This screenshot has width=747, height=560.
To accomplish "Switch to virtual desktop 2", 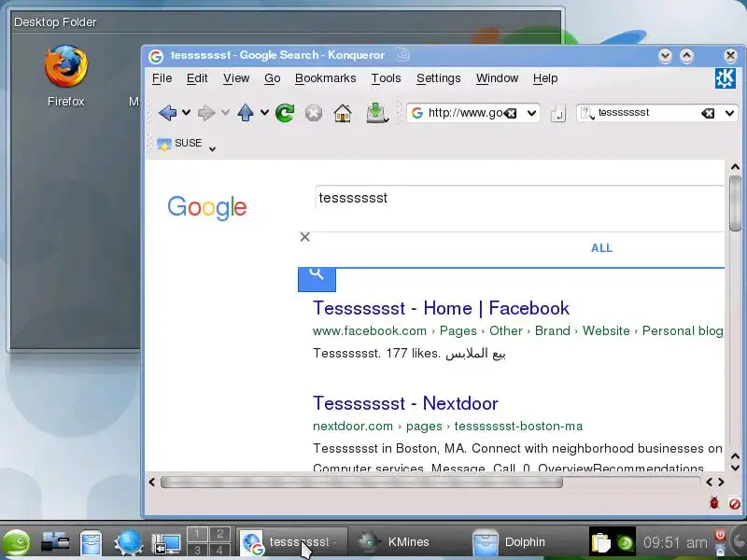I will [x=219, y=534].
